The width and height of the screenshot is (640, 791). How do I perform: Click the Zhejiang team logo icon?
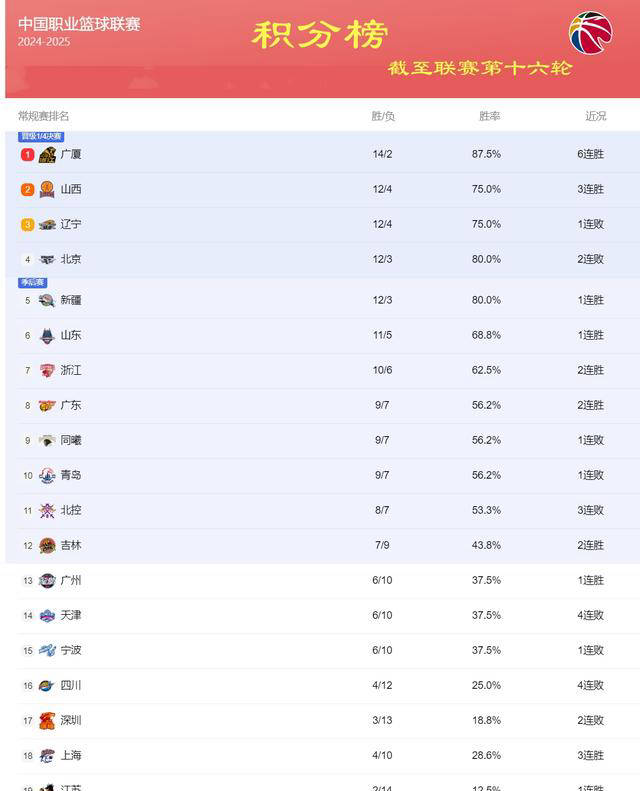47,371
